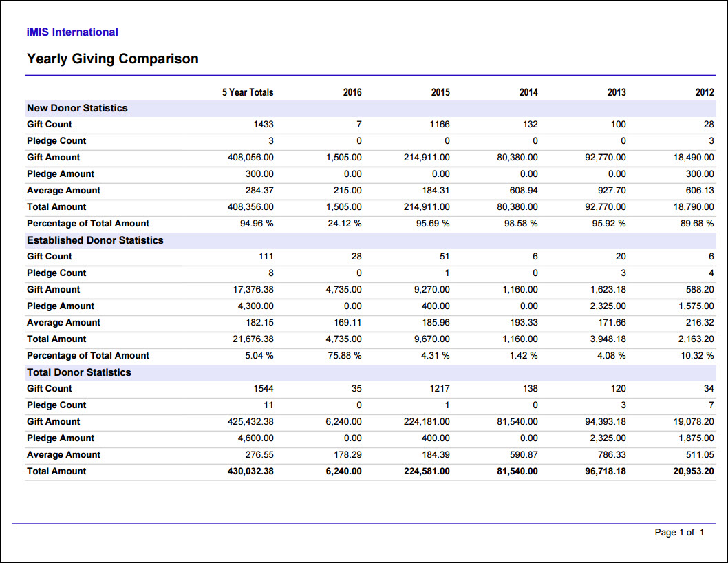
Task: Select the Yearly Giving Comparison title
Action: click(113, 59)
